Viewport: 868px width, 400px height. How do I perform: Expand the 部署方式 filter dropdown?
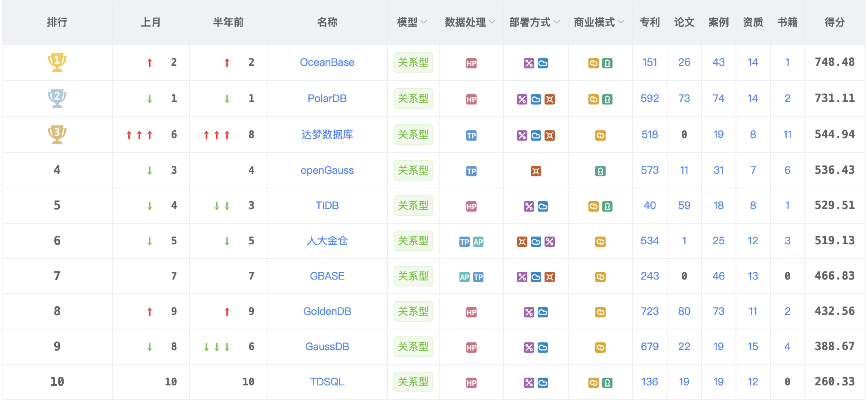[557, 22]
